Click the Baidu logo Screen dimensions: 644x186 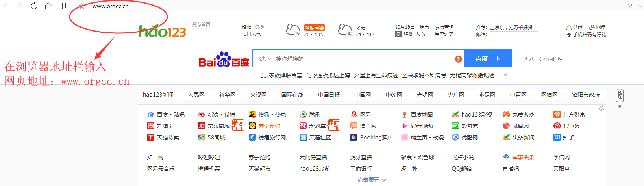pos(224,60)
